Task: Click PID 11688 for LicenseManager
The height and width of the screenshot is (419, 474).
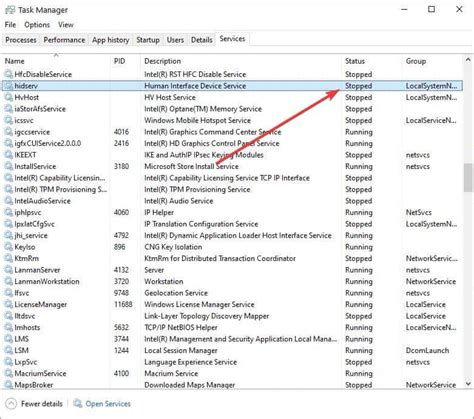Action: [x=123, y=304]
